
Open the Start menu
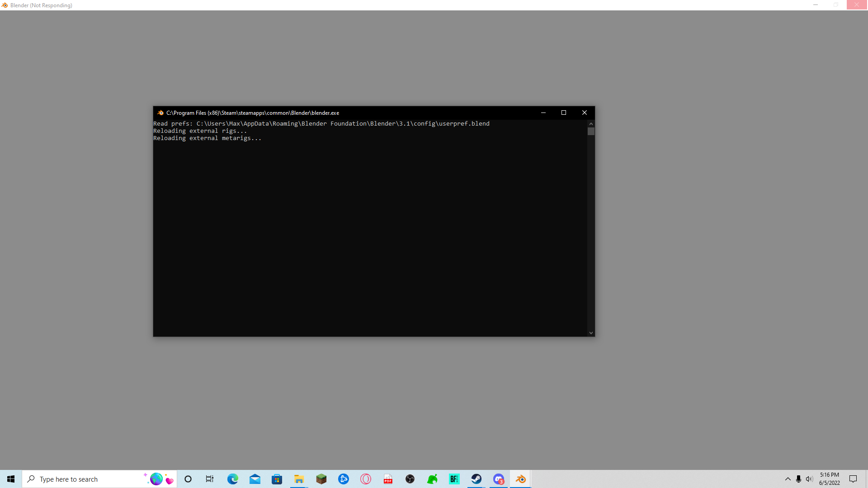click(x=11, y=479)
